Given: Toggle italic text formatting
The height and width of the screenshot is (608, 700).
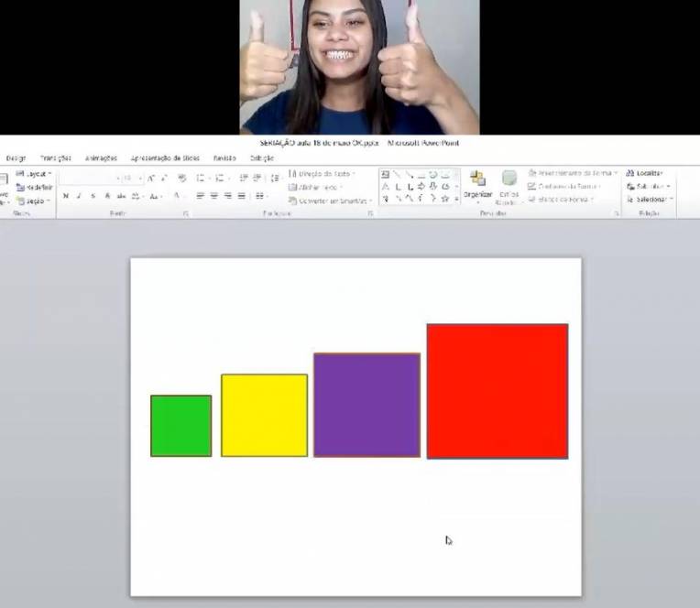Looking at the screenshot, I should click(x=79, y=196).
